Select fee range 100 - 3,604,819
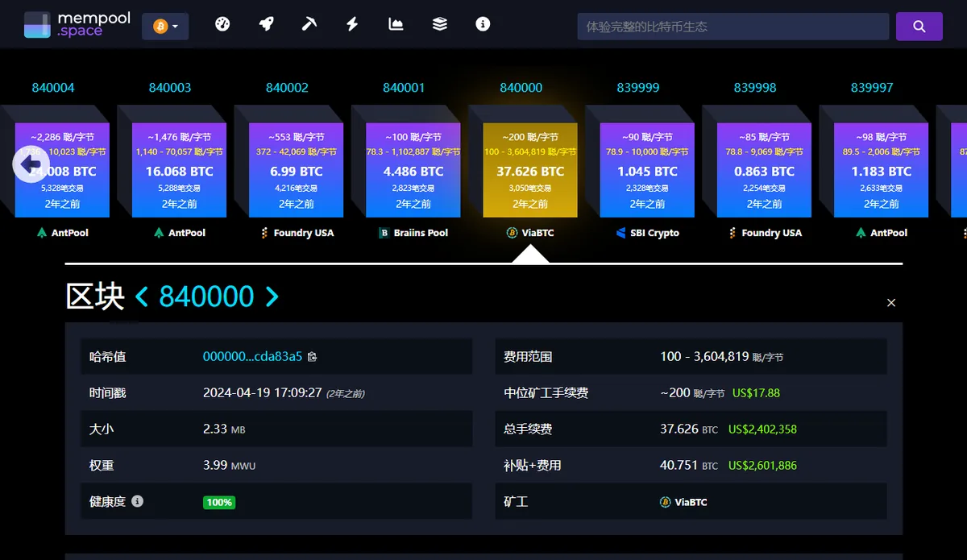Image resolution: width=967 pixels, height=560 pixels. pos(705,356)
